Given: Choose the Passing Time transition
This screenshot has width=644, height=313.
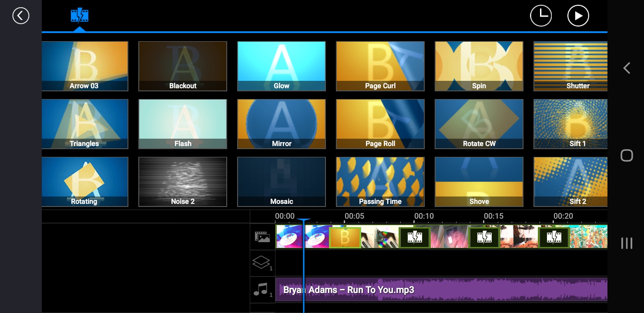Looking at the screenshot, I should click(x=380, y=182).
